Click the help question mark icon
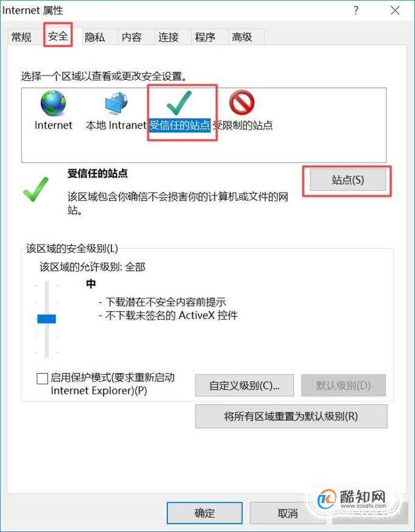 pyautogui.click(x=355, y=10)
